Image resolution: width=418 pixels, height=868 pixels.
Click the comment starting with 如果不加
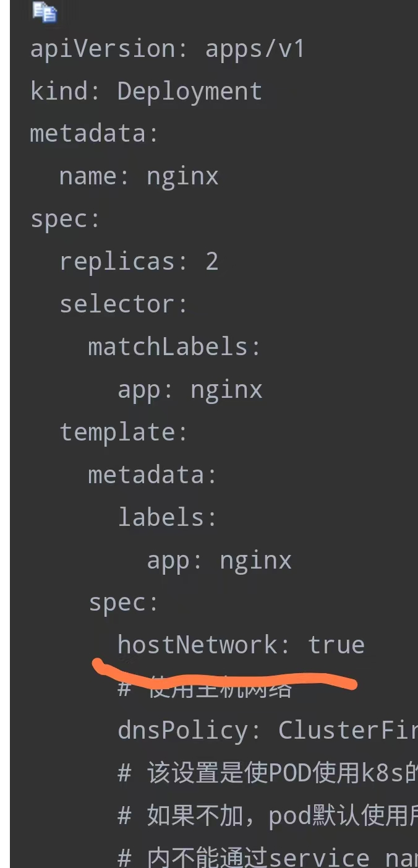[x=268, y=817]
